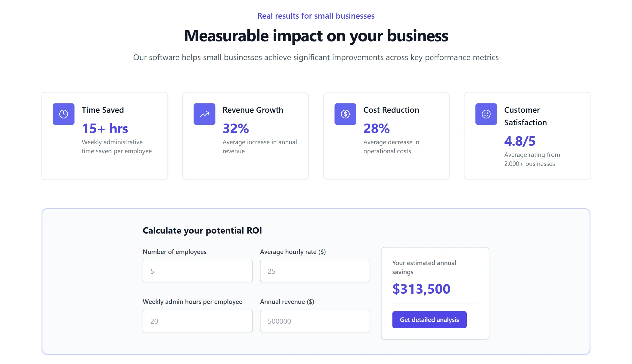Focus the Weekly admin hours per employee field
632x364 pixels.
[198, 321]
